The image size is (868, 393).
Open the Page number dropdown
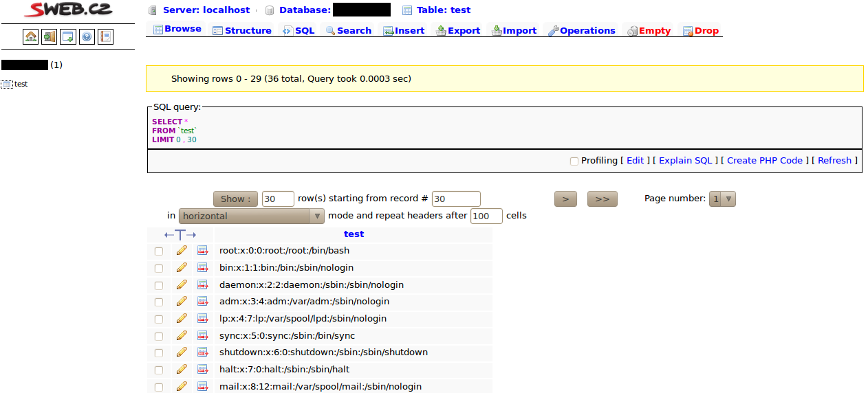coord(722,199)
